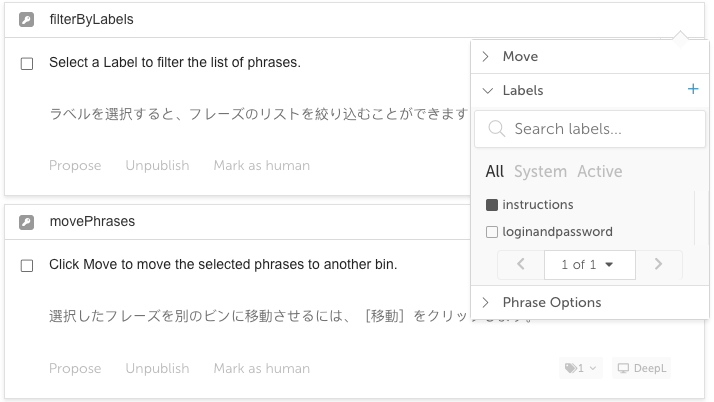This screenshot has width=714, height=402.
Task: Open the 1 of 1 page dropdown
Action: (590, 265)
